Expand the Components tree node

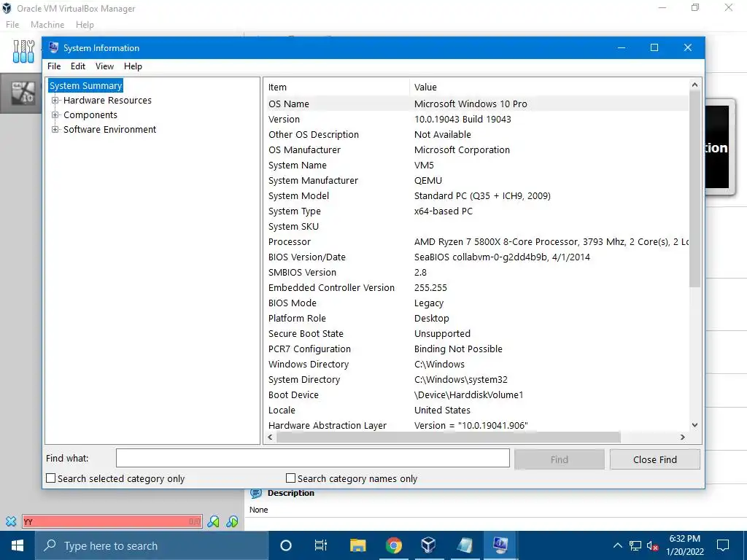coord(55,114)
